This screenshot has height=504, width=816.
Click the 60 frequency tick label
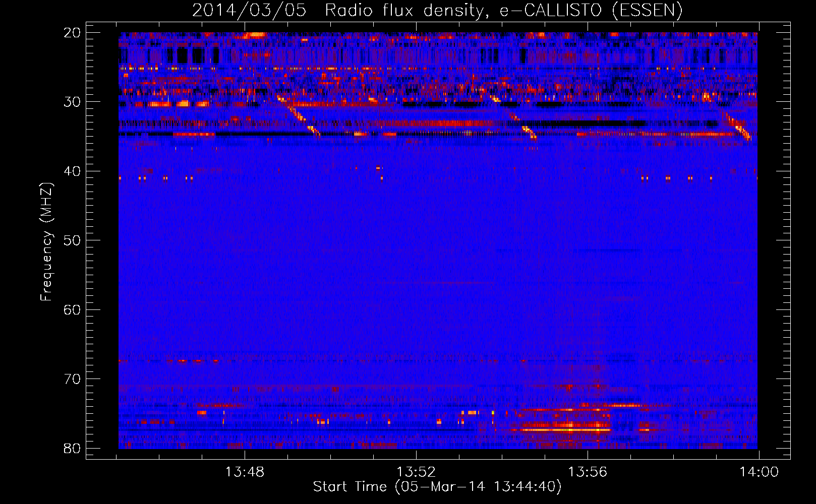(72, 309)
